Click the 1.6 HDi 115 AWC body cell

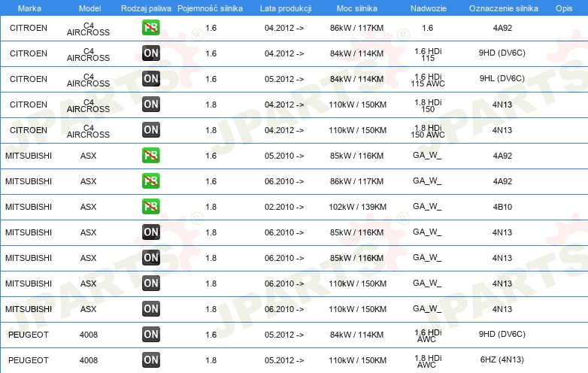pyautogui.click(x=428, y=80)
